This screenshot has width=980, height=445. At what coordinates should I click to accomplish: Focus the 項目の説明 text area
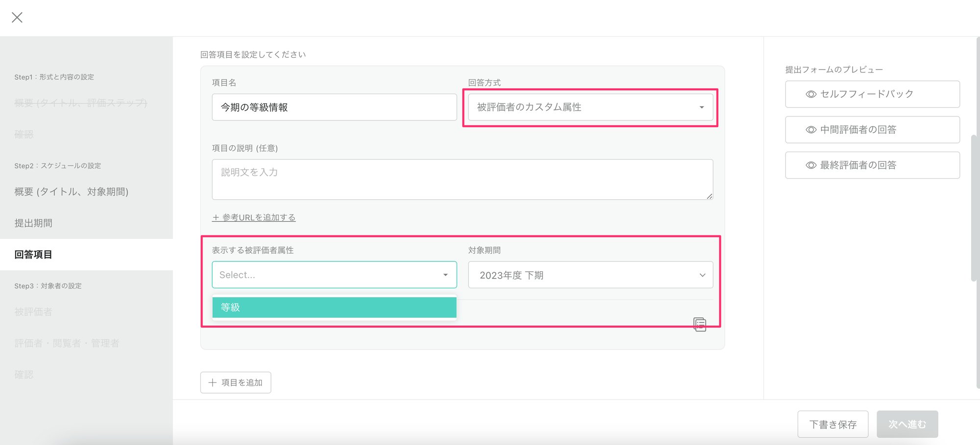click(x=462, y=179)
